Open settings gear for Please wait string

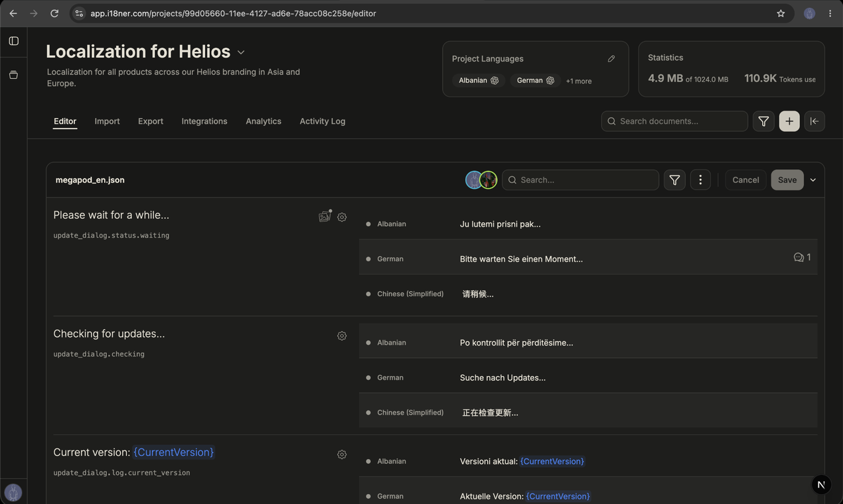342,217
